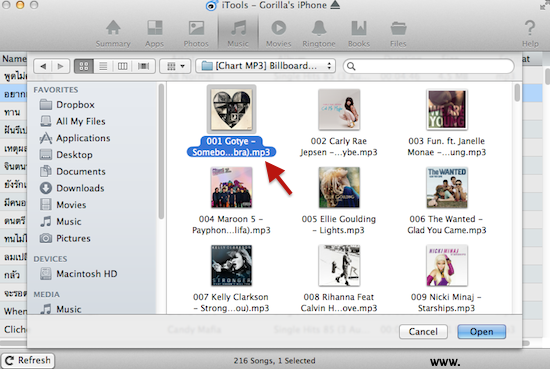This screenshot has height=369, width=550.
Task: Select the Music section icon
Action: pyautogui.click(x=238, y=34)
